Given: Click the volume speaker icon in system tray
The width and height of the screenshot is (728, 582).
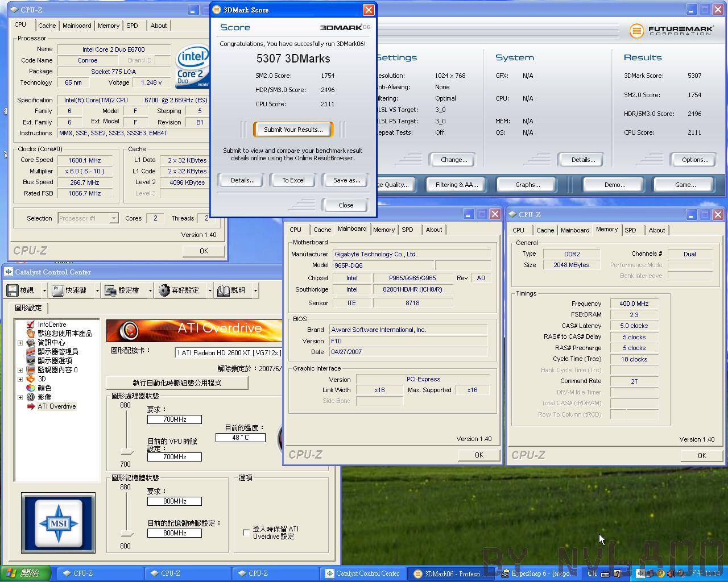Looking at the screenshot, I should pos(671,573).
